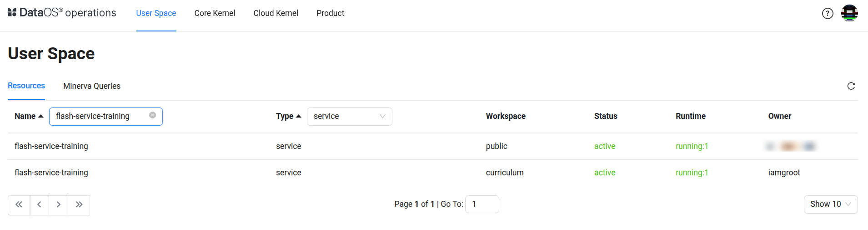
Task: Open the Product tab
Action: [330, 13]
